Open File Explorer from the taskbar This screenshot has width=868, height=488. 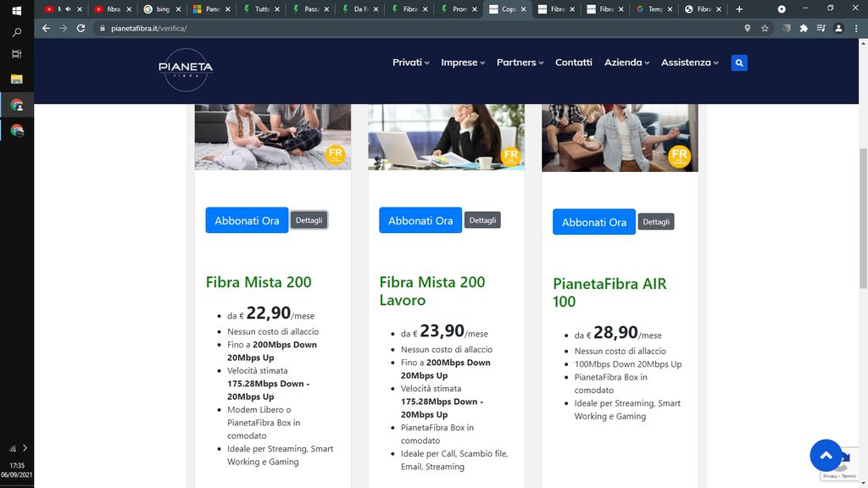(16, 79)
